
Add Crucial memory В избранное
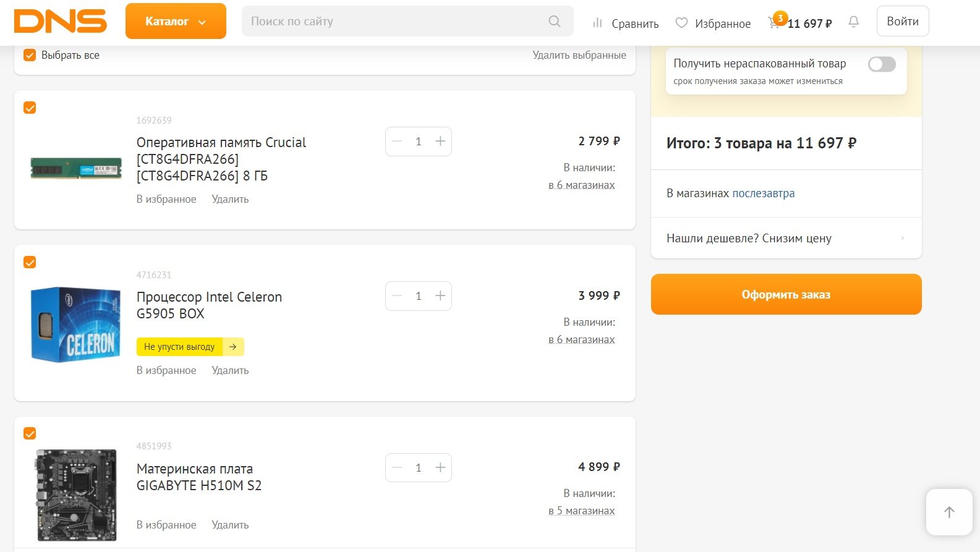166,199
